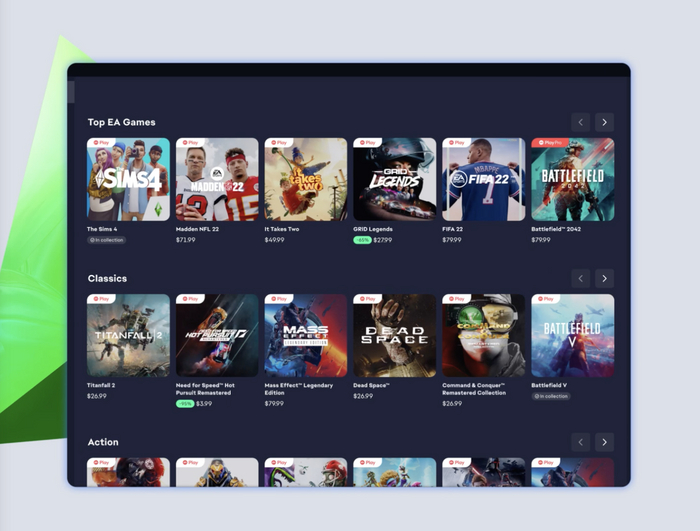700x531 pixels.
Task: Open Need for Speed Hot Pursuit cover
Action: (217, 335)
